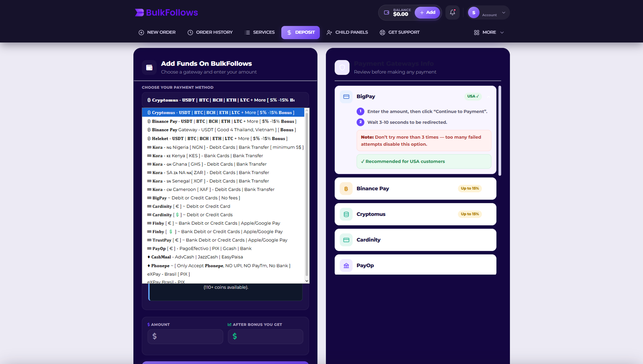Screen dimensions: 643x364
Task: Select Kora Senegal XOF option
Action: coord(223,181)
